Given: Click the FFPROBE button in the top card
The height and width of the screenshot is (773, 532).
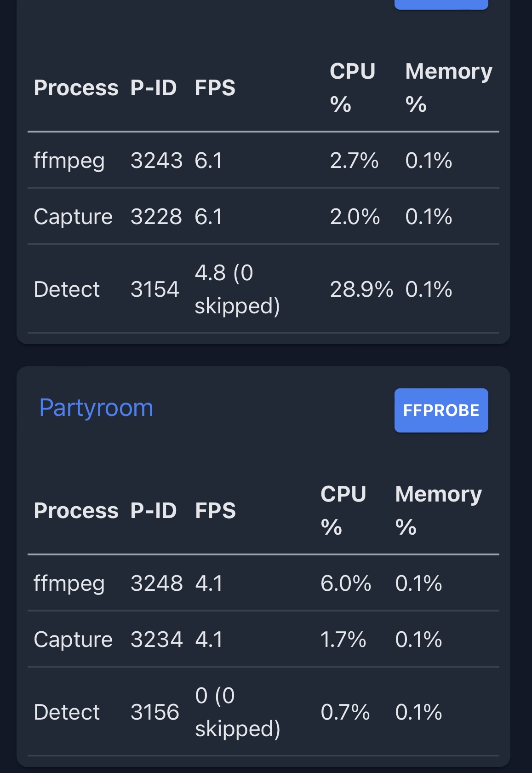Looking at the screenshot, I should pos(441,4).
